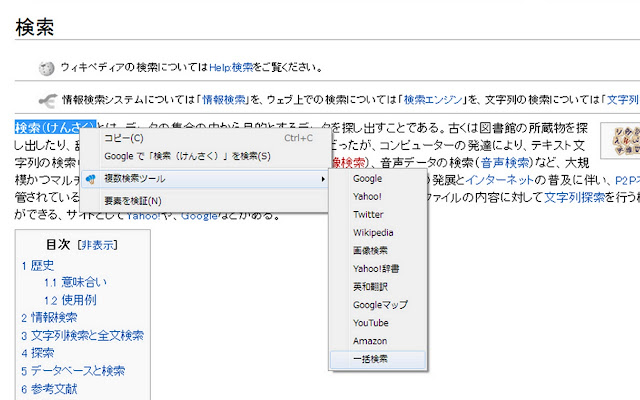Choose Yahoo!辞書 in the submenu
640x400 pixels.
[376, 269]
